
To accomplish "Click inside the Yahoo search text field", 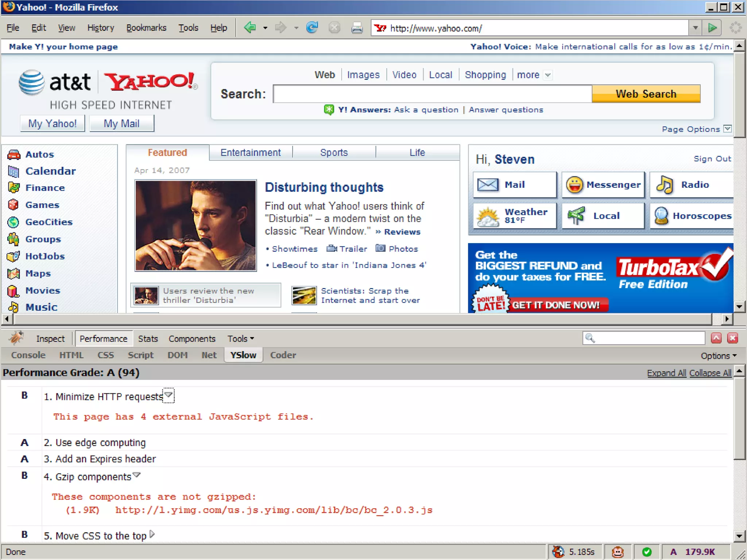I will coord(432,94).
